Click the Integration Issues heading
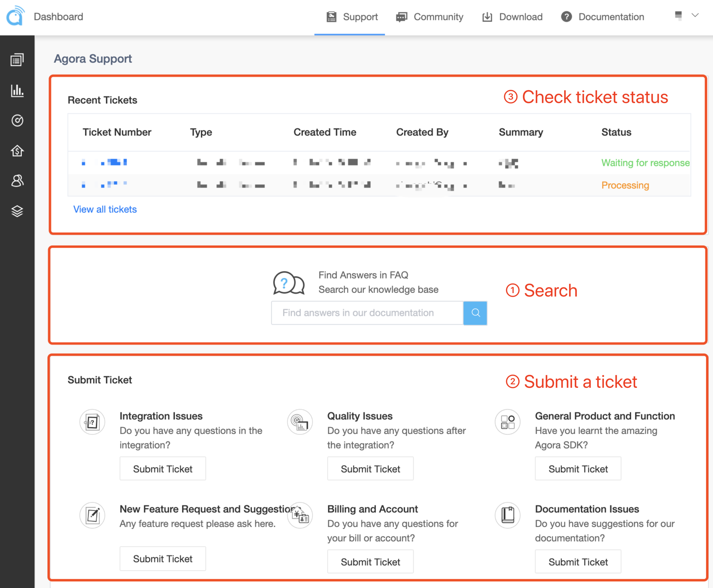The height and width of the screenshot is (588, 713). coord(161,416)
